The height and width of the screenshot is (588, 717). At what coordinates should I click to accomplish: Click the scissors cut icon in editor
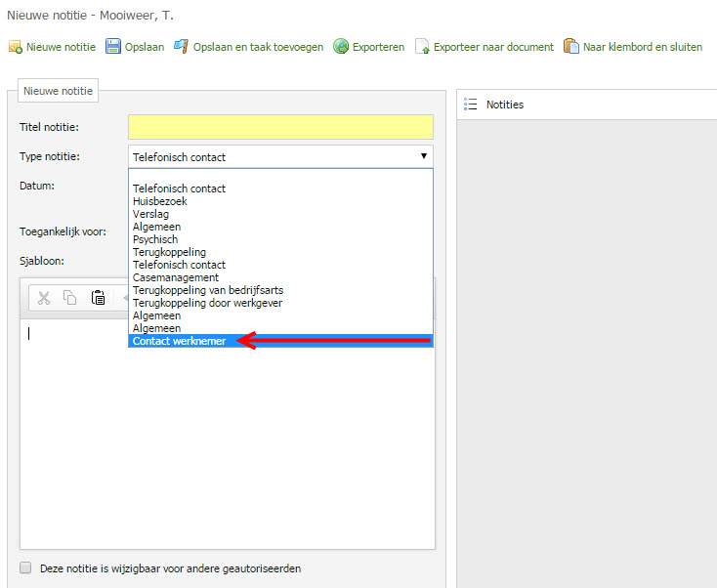(x=43, y=298)
